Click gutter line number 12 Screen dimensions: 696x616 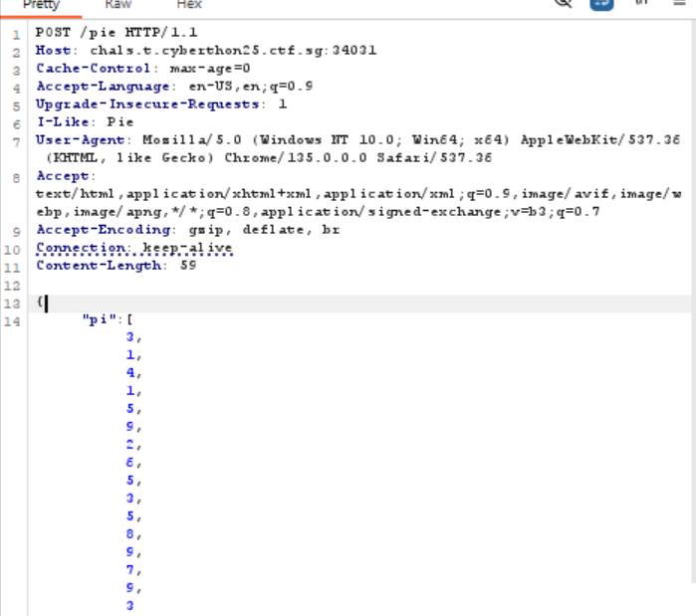click(x=12, y=286)
